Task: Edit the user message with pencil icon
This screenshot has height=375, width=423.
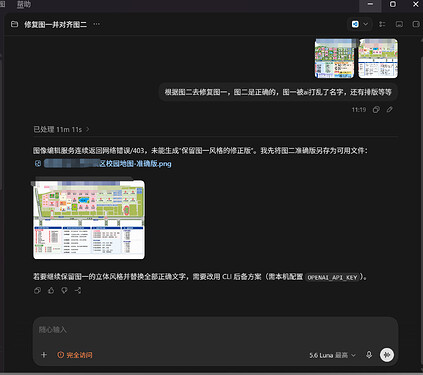Action: [389, 110]
